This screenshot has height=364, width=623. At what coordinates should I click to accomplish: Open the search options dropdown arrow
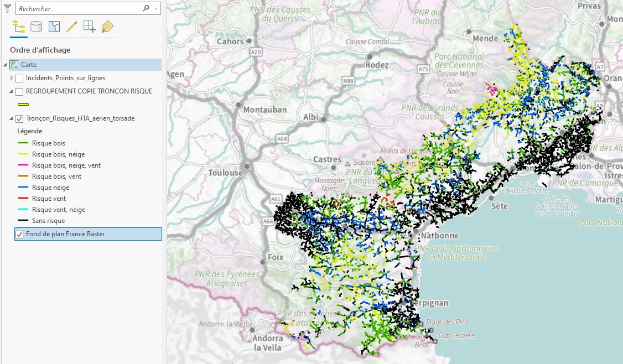(156, 8)
